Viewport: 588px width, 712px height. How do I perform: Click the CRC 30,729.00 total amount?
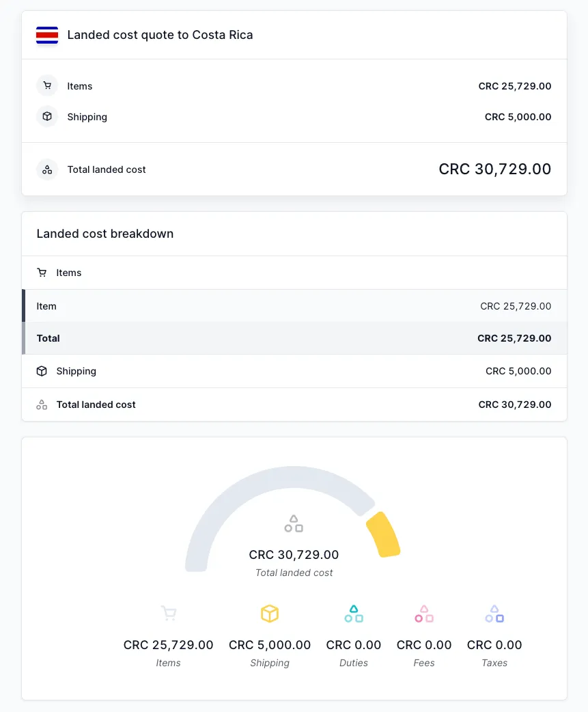tap(495, 169)
